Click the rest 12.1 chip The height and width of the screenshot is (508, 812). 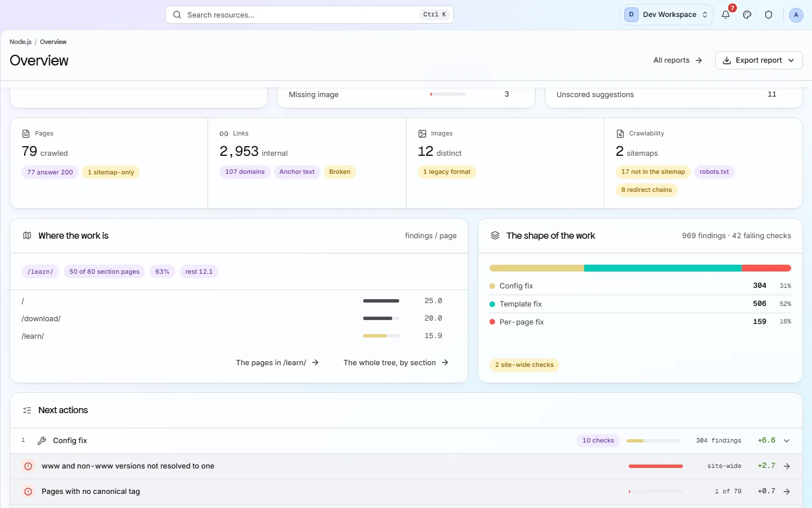click(199, 272)
